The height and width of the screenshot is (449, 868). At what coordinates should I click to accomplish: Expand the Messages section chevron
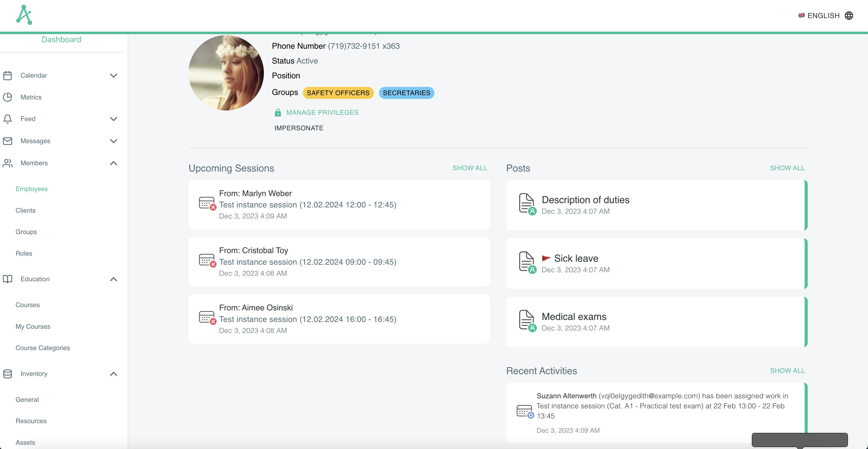pyautogui.click(x=114, y=141)
